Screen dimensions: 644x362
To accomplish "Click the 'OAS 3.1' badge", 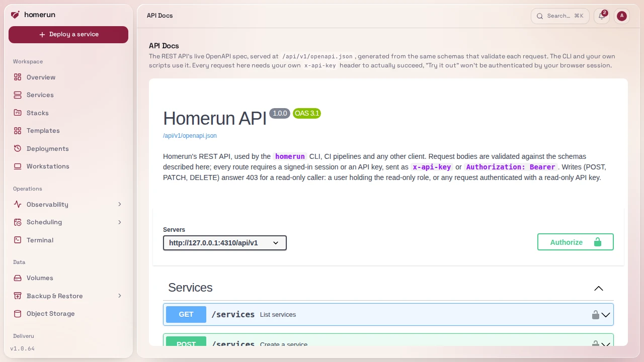I will click(307, 113).
